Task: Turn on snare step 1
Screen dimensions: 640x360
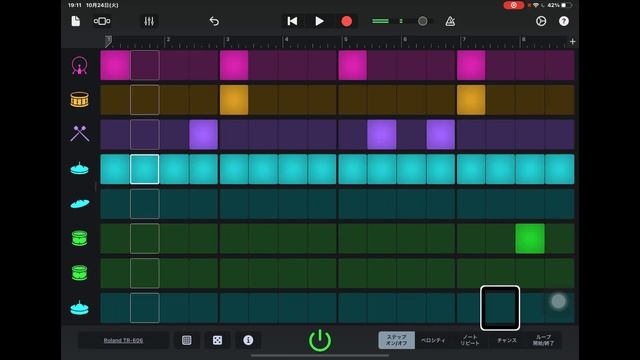Action: (x=115, y=100)
